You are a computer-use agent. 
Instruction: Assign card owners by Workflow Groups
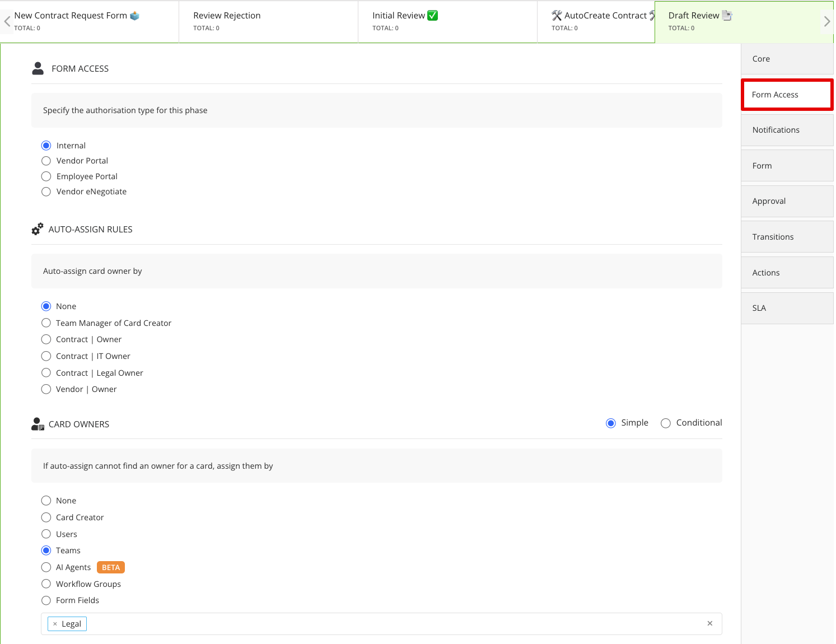[46, 584]
